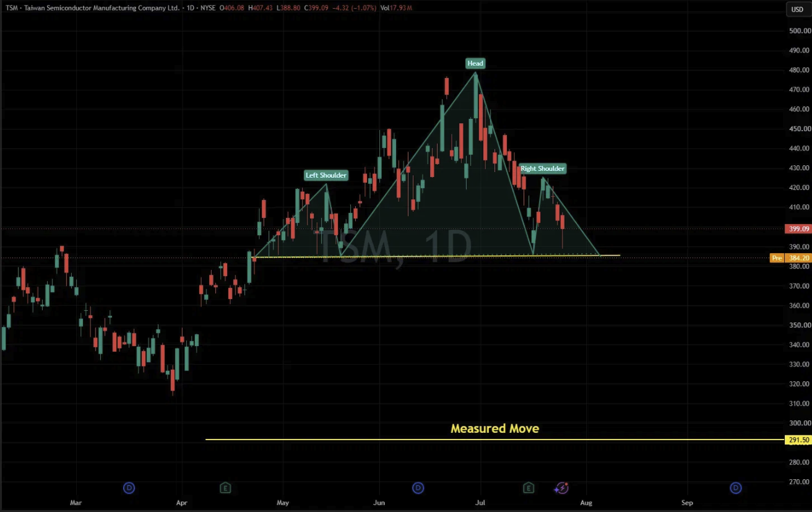Screen dimensions: 812x512
Task: Click the Aug label on the time axis
Action: pyautogui.click(x=586, y=503)
